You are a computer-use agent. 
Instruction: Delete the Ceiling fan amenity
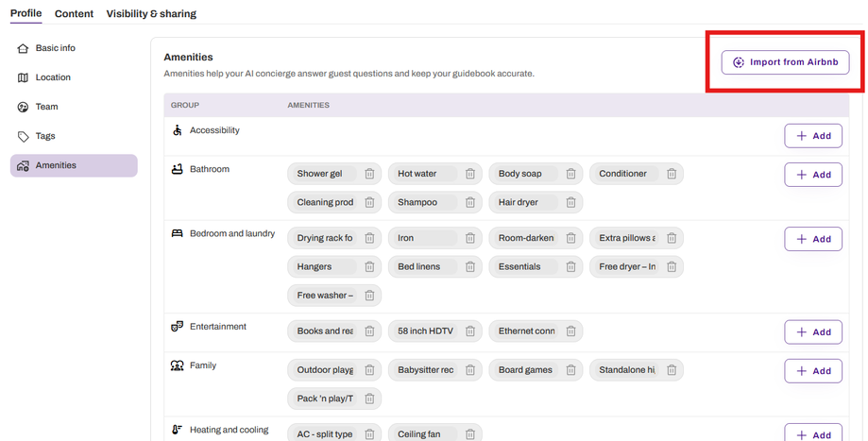coord(470,434)
